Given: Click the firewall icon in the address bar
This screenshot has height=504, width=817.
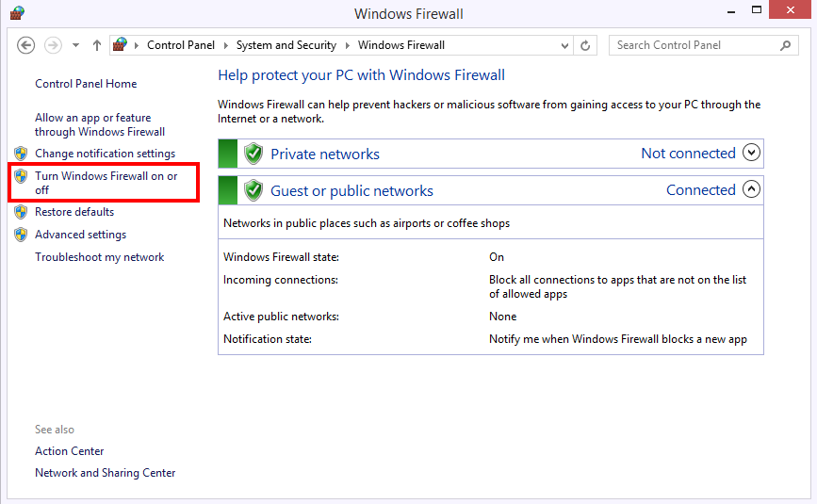Looking at the screenshot, I should pos(121,45).
